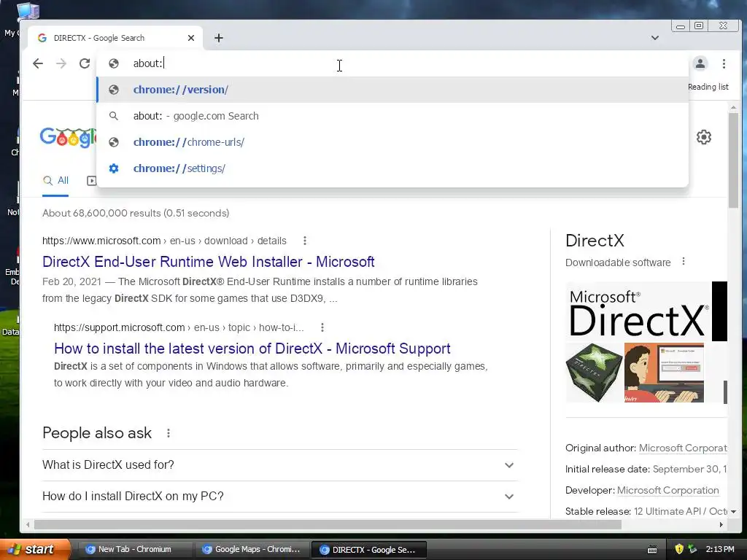The height and width of the screenshot is (560, 747).
Task: Open the Chromium three-dot menu
Action: [724, 63]
